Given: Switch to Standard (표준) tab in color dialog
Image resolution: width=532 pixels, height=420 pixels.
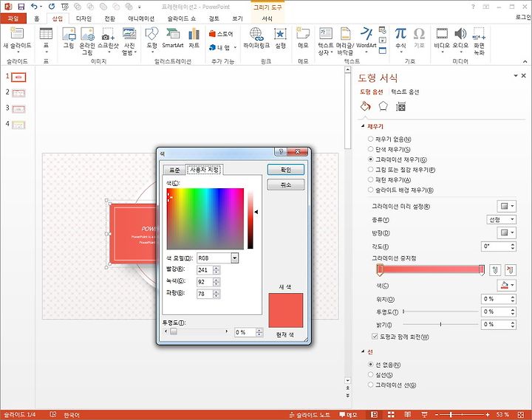Looking at the screenshot, I should click(x=174, y=170).
